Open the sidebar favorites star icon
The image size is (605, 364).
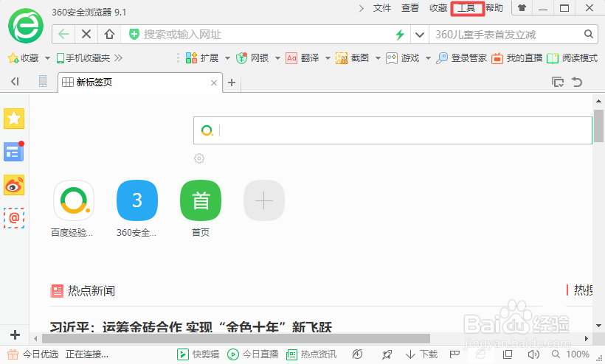pyautogui.click(x=14, y=118)
